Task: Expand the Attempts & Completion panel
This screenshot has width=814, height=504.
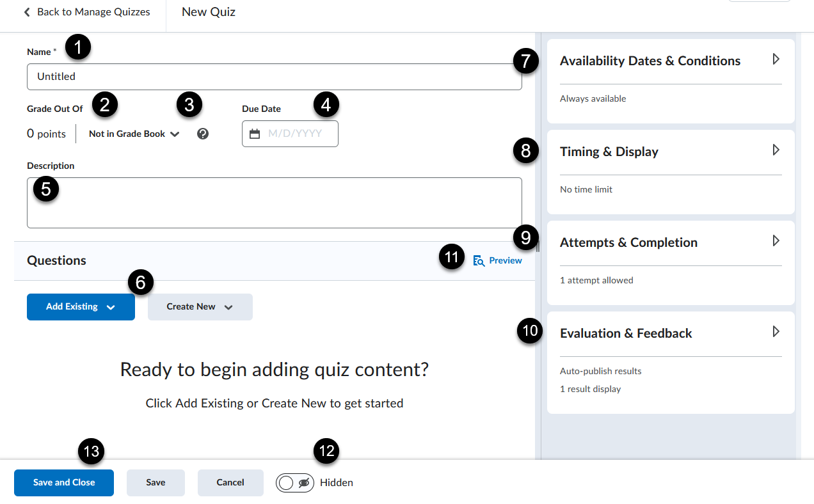Action: pyautogui.click(x=776, y=241)
